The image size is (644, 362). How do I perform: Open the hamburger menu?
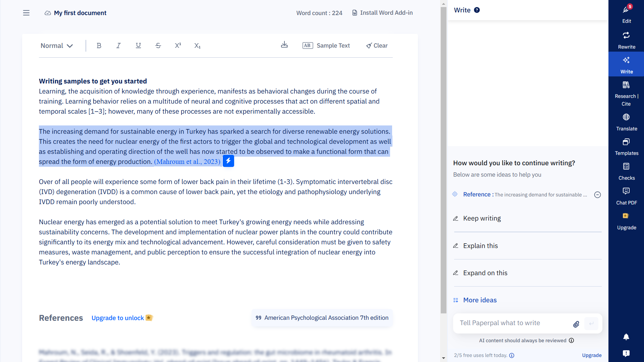[26, 13]
